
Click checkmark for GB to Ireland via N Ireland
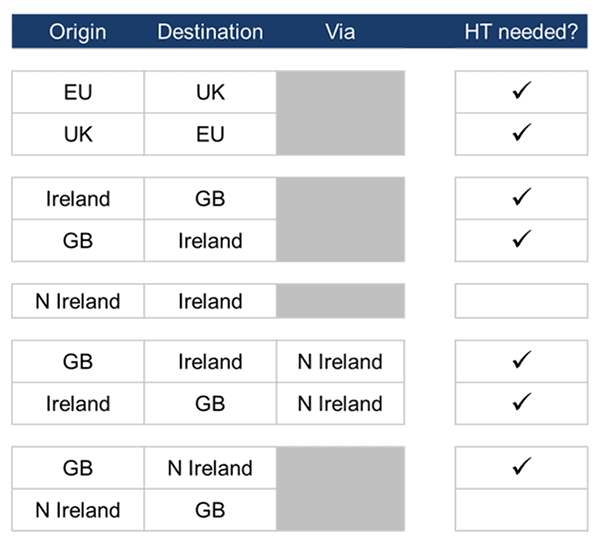coord(520,361)
